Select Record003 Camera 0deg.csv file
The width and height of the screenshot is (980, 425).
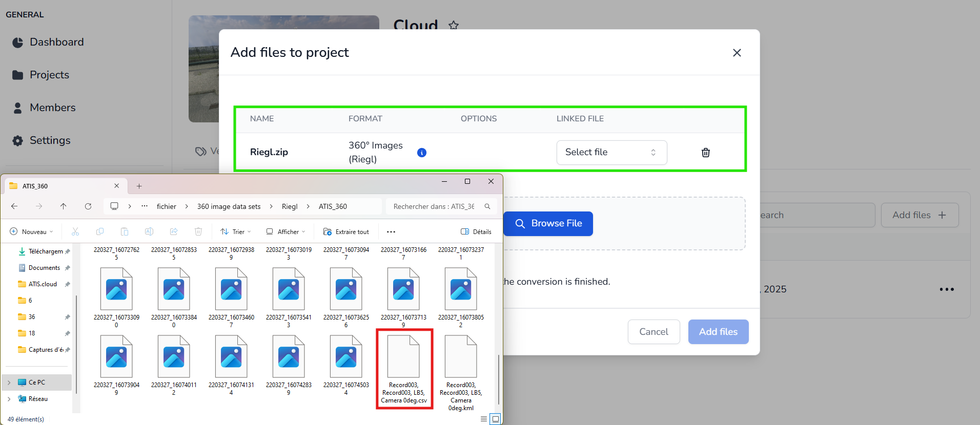click(x=404, y=369)
